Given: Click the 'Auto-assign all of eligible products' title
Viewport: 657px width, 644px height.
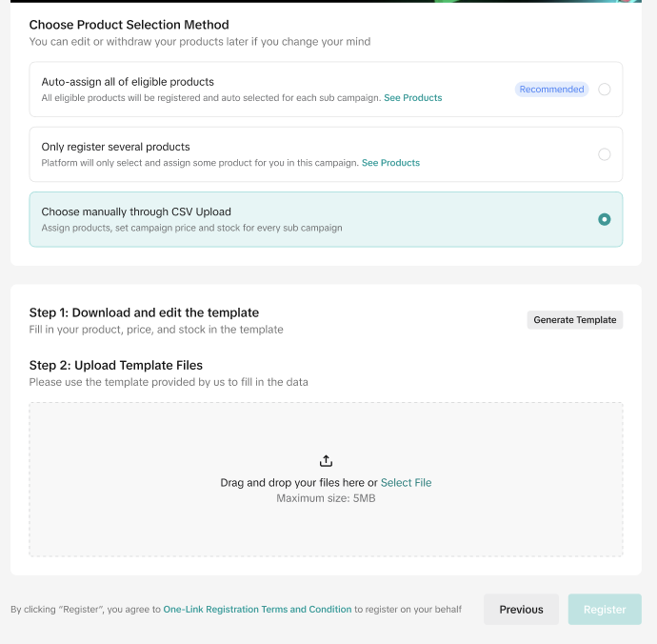Looking at the screenshot, I should coord(128,82).
